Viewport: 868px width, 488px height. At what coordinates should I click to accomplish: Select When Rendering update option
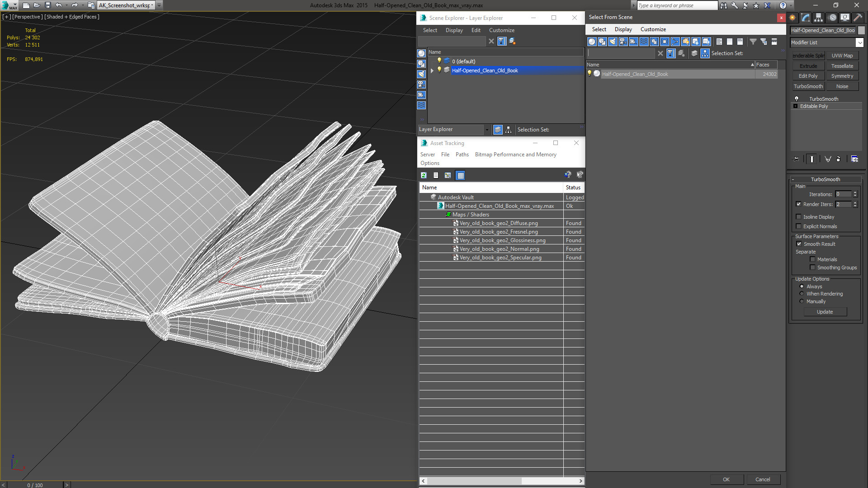(x=802, y=294)
